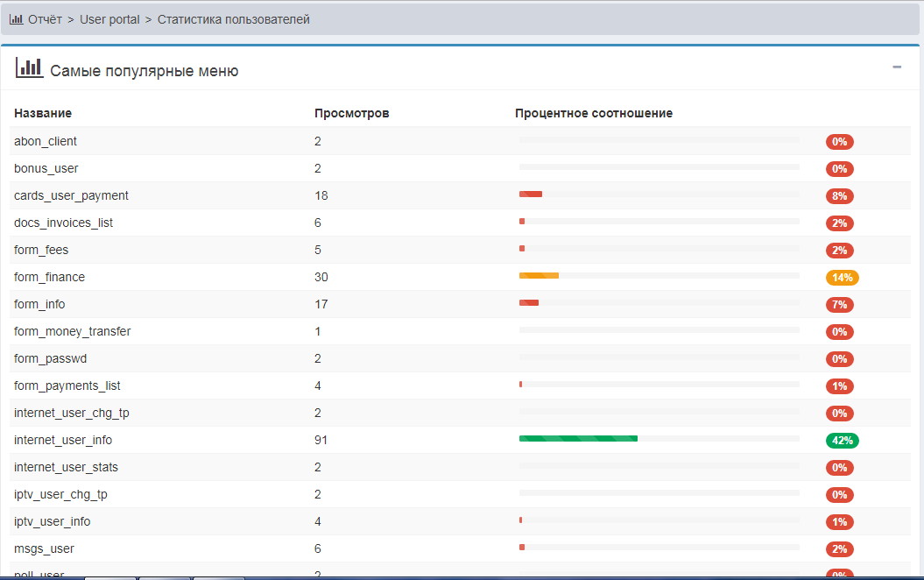Image resolution: width=924 pixels, height=580 pixels.
Task: Click the 0% badge for abon_client
Action: click(x=839, y=142)
